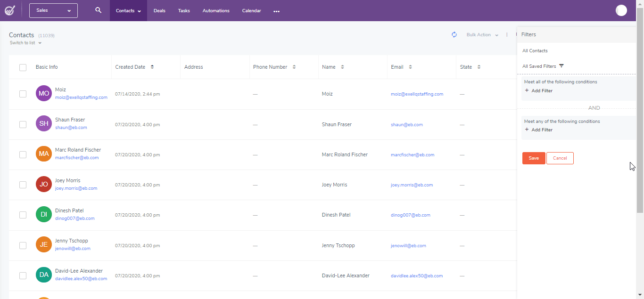Open shaun@eb.com in Email column
The image size is (644, 299).
pyautogui.click(x=407, y=125)
